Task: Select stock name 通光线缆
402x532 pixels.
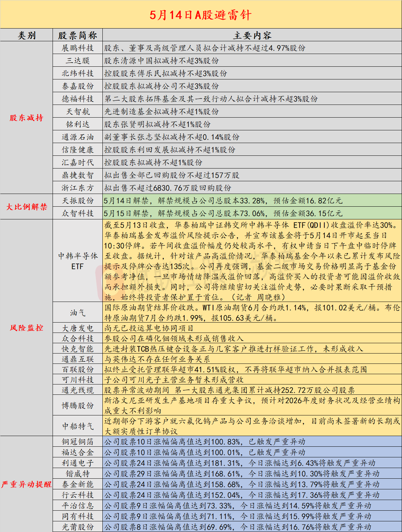Action: point(78,390)
